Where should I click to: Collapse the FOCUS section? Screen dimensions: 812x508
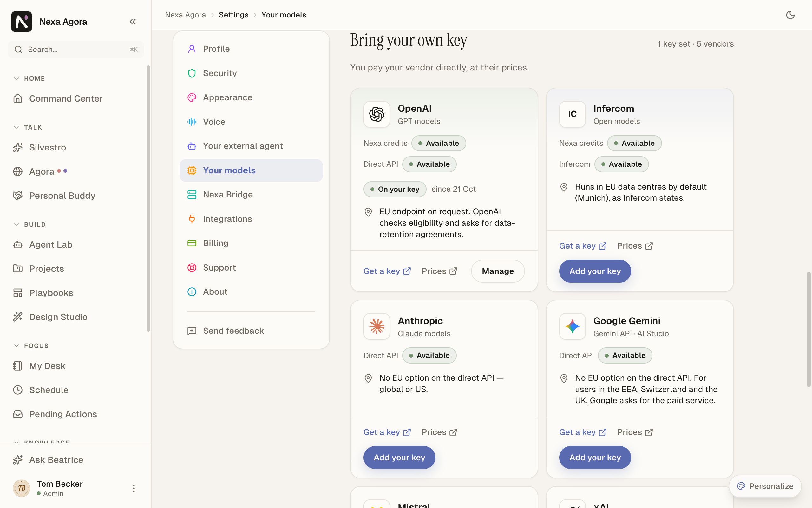tap(31, 346)
